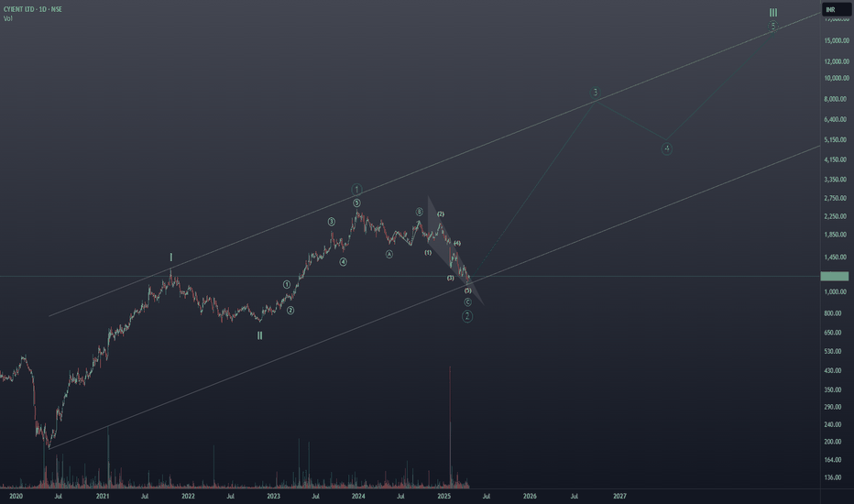
Task: Click the 1,450.00 price axis label
Action: pyautogui.click(x=837, y=257)
